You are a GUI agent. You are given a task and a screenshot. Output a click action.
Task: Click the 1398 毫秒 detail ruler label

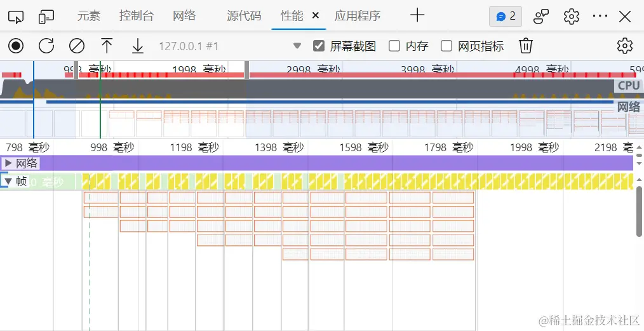279,147
